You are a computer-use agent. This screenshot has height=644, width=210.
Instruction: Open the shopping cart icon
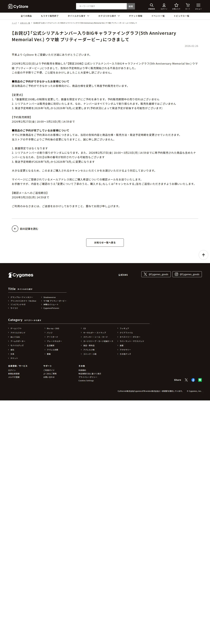(188, 6)
